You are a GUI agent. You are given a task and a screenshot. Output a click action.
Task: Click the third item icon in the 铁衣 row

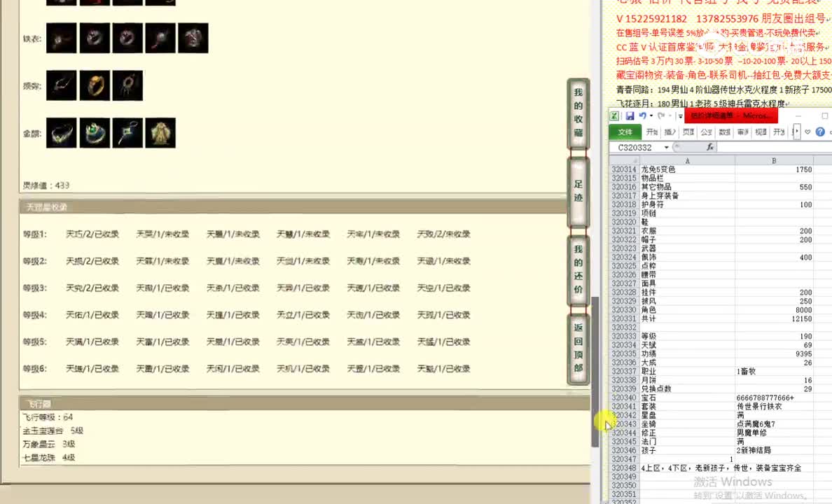pyautogui.click(x=127, y=38)
